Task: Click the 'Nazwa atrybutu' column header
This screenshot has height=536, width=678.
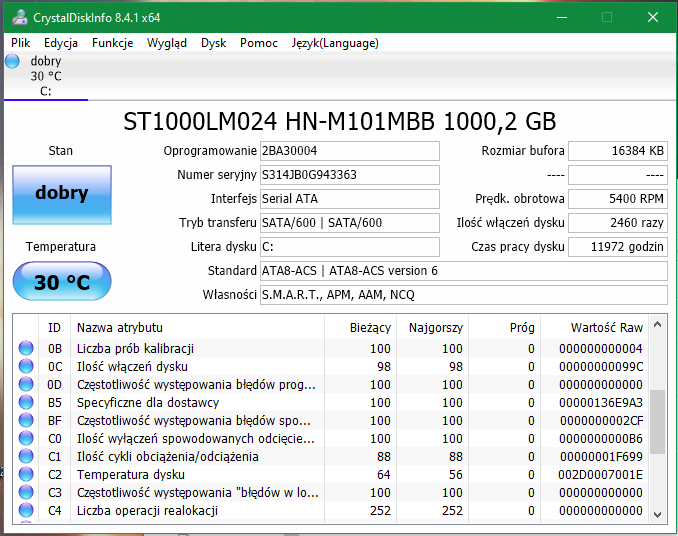Action: pos(197,328)
